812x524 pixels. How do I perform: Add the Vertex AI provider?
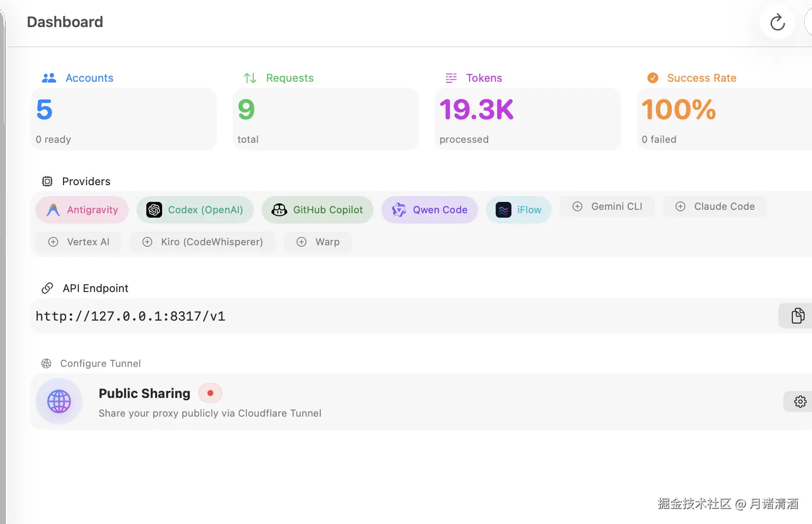[79, 242]
